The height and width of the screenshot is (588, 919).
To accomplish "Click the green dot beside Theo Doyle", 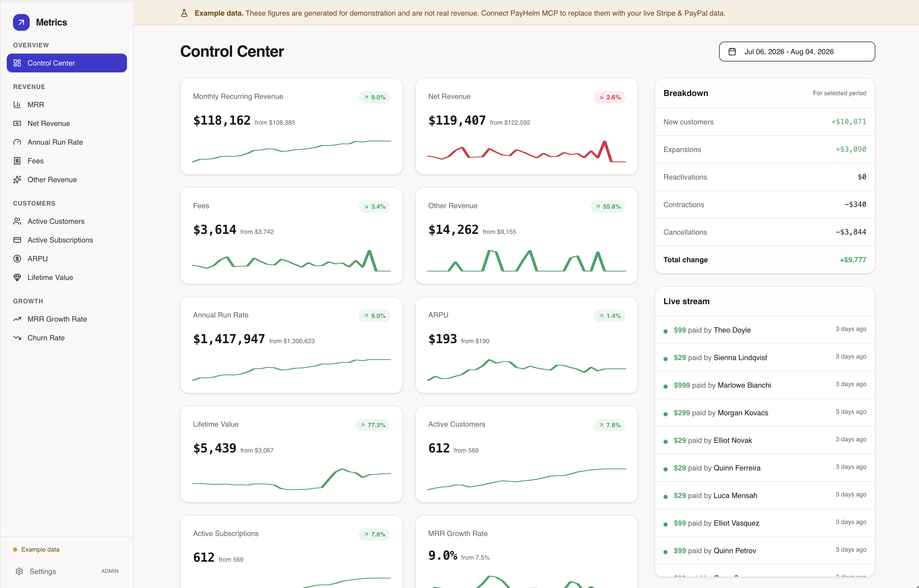I will pyautogui.click(x=666, y=331).
